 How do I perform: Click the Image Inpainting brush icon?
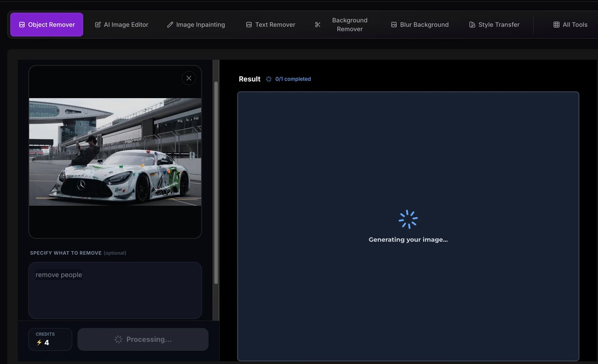click(170, 24)
